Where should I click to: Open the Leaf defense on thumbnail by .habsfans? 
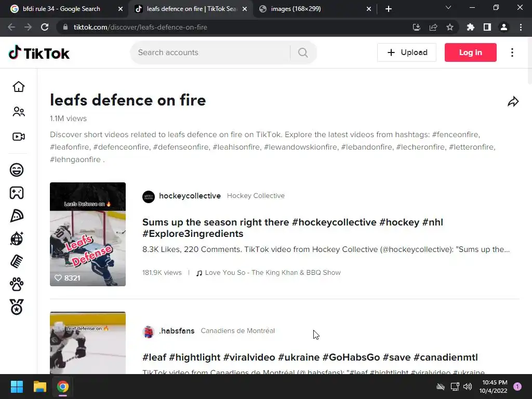pyautogui.click(x=87, y=343)
